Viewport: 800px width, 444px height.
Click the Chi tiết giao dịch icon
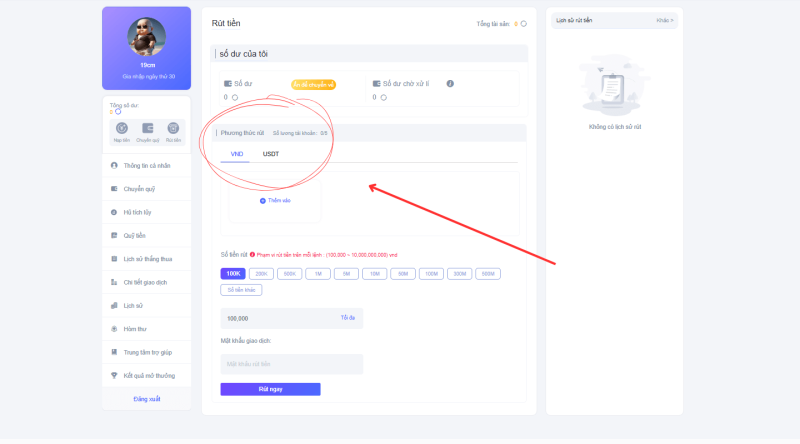[x=114, y=282]
